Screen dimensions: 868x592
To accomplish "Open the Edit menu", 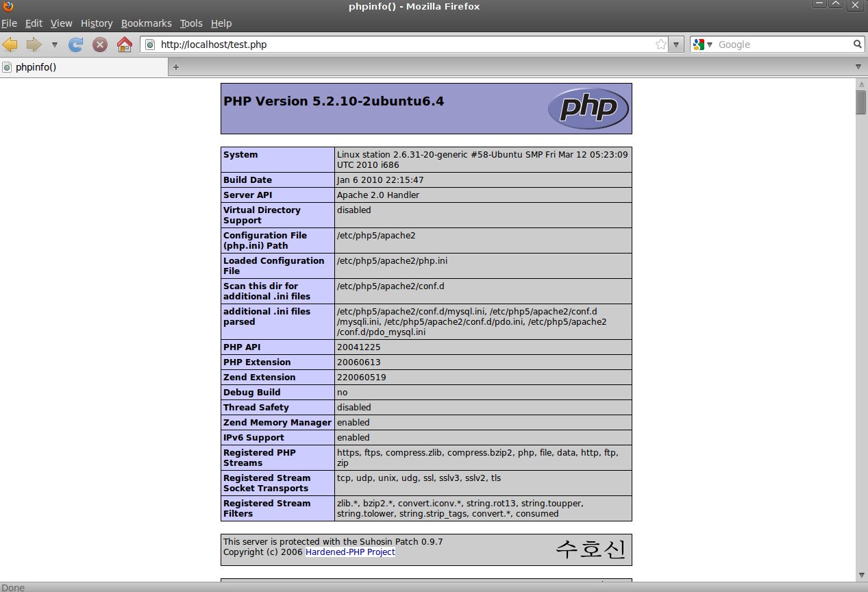I will (x=34, y=23).
